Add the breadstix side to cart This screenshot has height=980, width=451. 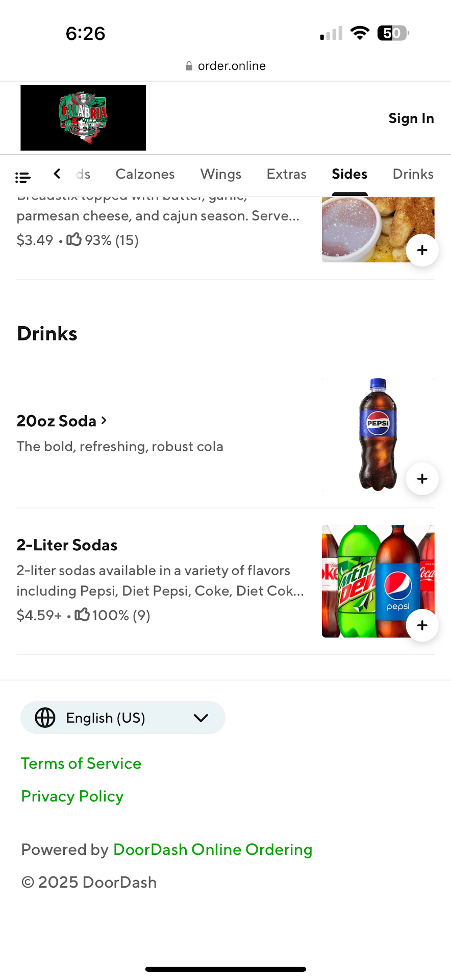[x=422, y=250]
